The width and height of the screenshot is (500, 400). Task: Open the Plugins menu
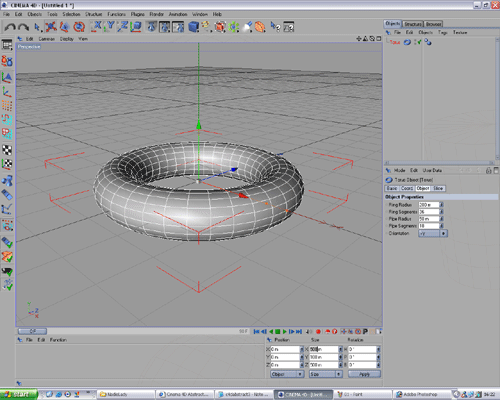pos(138,14)
